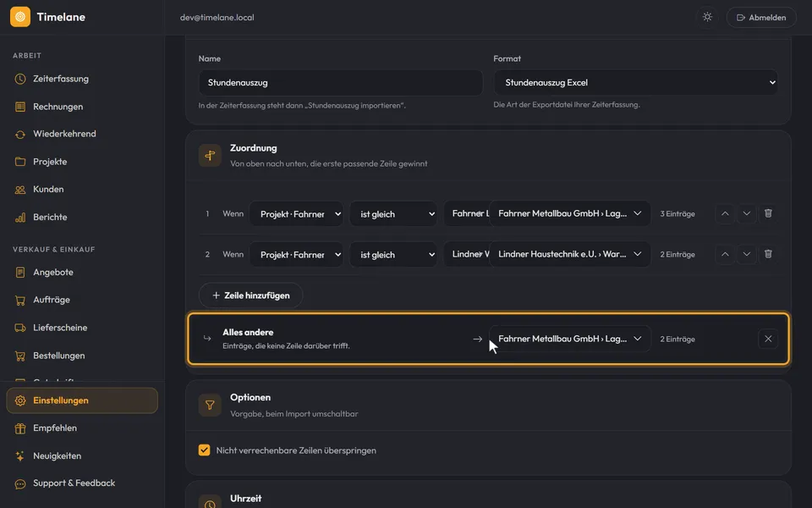
Task: Move mapping row 2 up
Action: pyautogui.click(x=725, y=254)
